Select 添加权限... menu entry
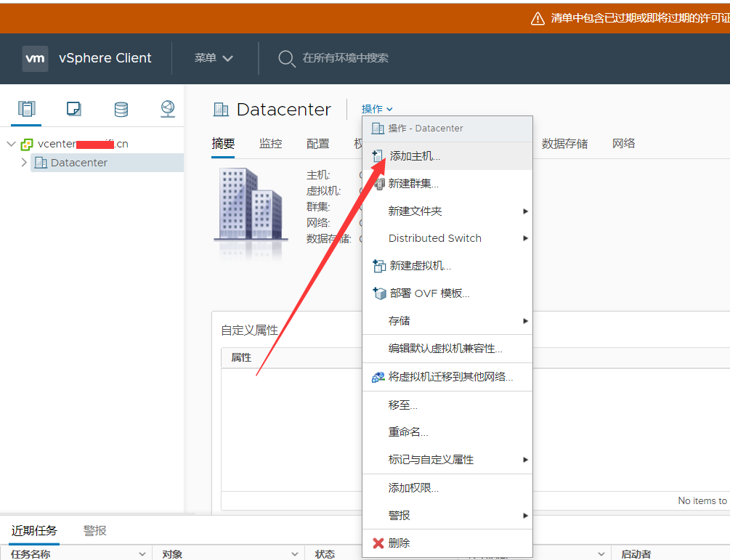This screenshot has width=730, height=560. (447, 488)
